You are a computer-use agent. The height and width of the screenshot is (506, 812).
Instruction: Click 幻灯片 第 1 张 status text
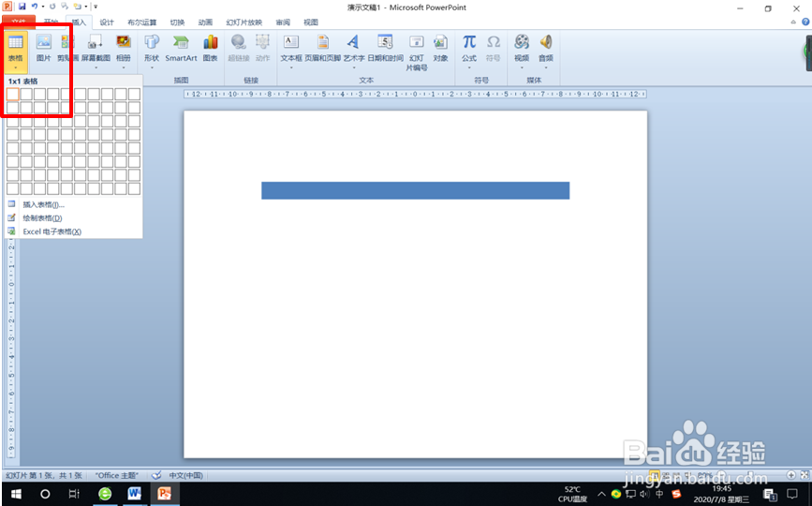click(x=44, y=475)
